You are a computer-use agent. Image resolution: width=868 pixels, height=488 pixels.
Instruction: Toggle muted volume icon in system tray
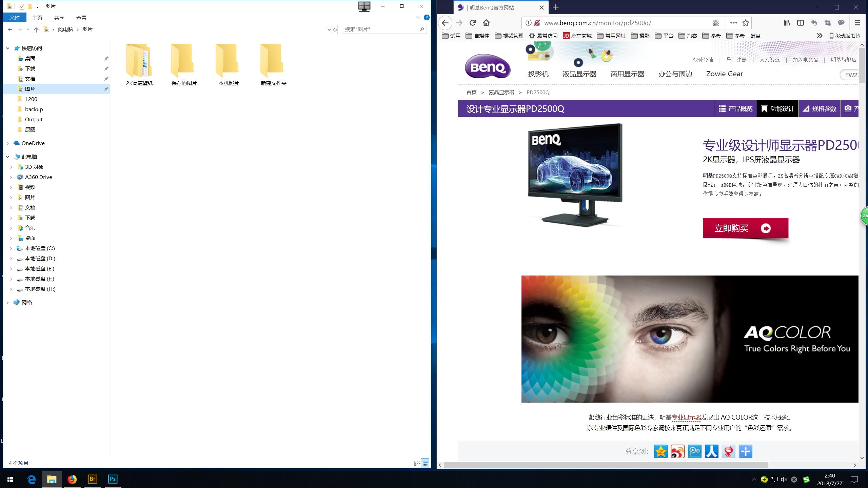point(784,479)
